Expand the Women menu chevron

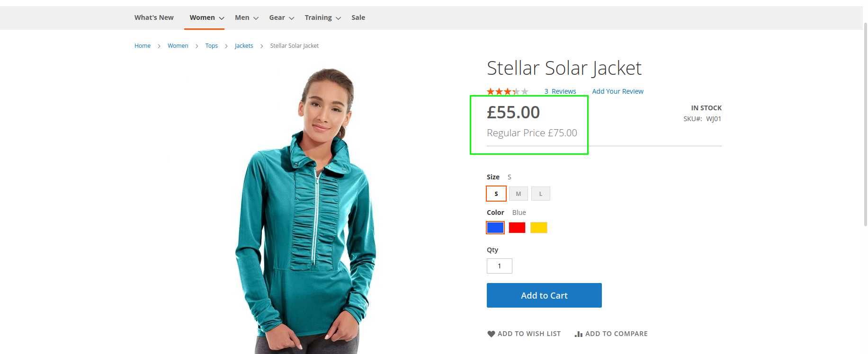(221, 18)
